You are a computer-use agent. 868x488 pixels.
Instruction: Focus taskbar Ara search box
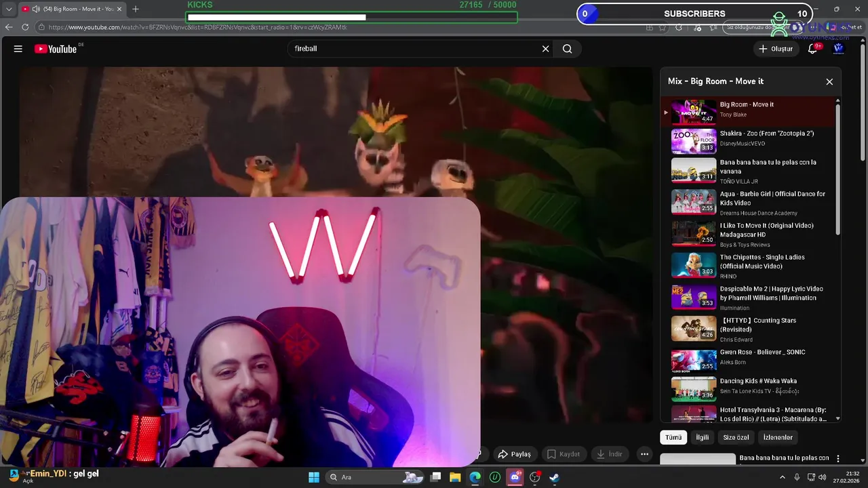(x=374, y=477)
